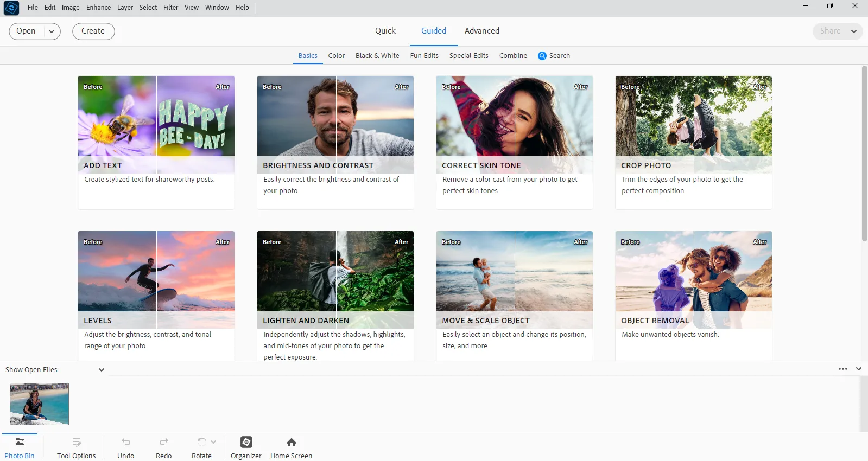Click the Open button
The image size is (868, 461).
point(26,31)
